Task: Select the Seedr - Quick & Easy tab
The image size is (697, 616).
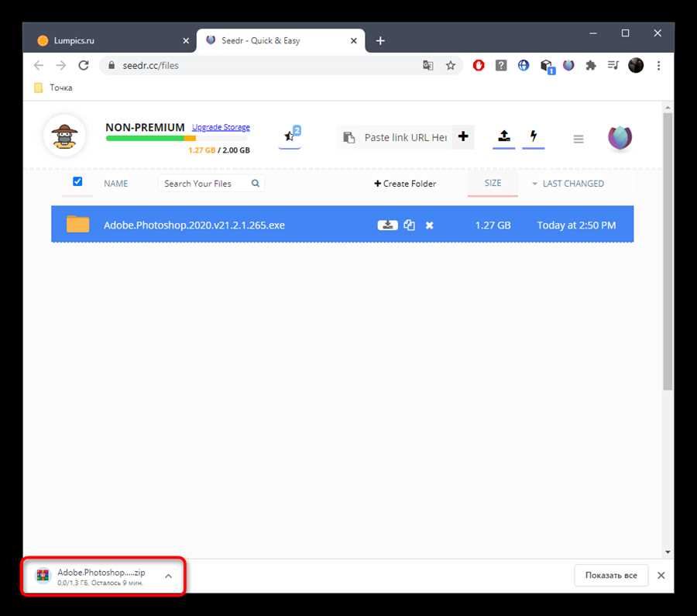Action: point(280,40)
